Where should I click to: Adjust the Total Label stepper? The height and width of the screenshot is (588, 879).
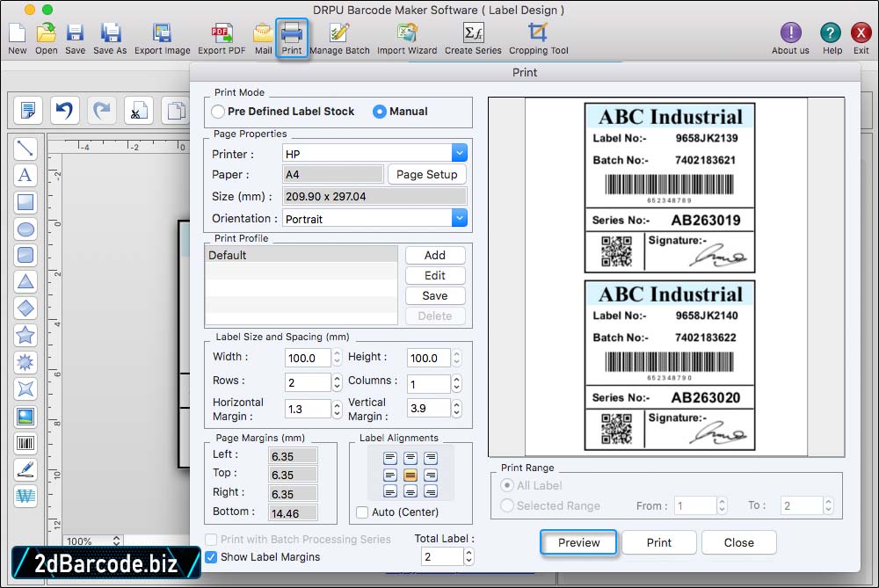469,556
